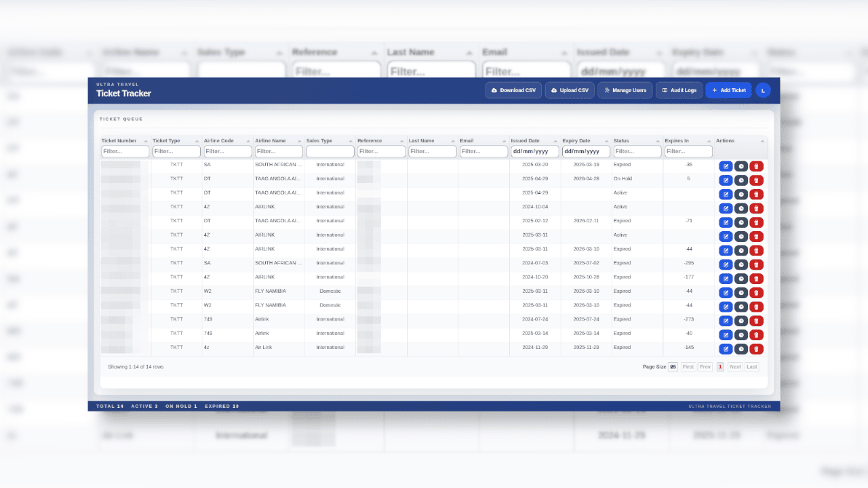Screen dimensions: 868x488
Task: Click the 'Air Link' airline name cell
Action: 279,347
